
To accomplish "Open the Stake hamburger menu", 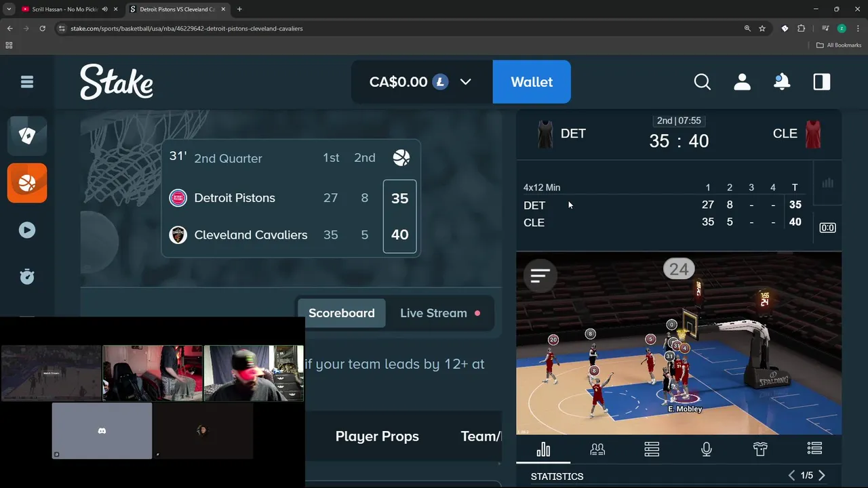I will [27, 82].
